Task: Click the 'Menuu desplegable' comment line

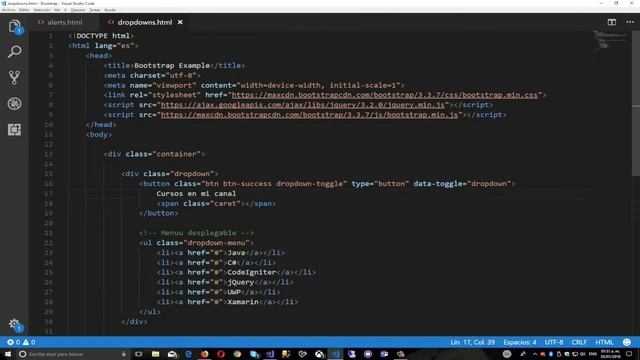Action: 196,233
